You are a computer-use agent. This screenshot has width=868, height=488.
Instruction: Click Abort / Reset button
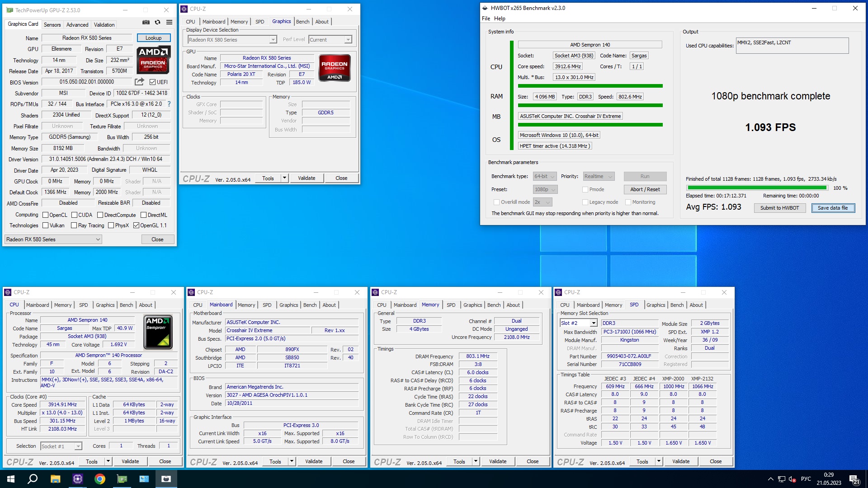[645, 189]
